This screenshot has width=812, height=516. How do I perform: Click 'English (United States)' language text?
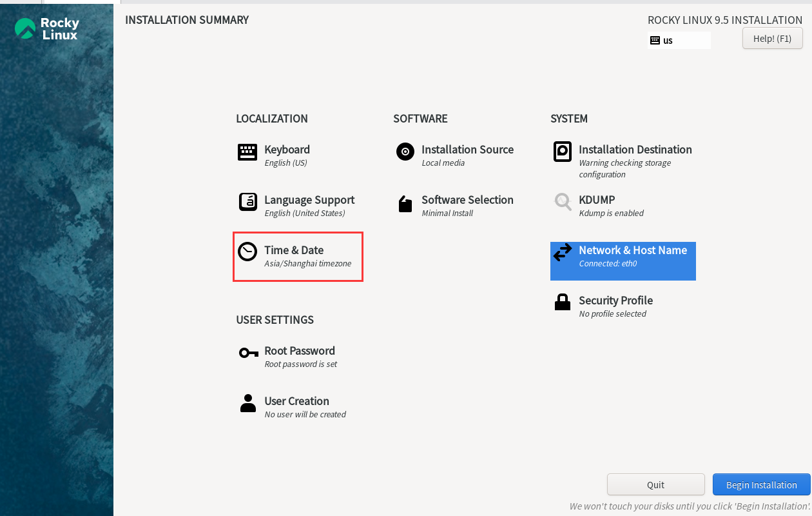(x=304, y=213)
